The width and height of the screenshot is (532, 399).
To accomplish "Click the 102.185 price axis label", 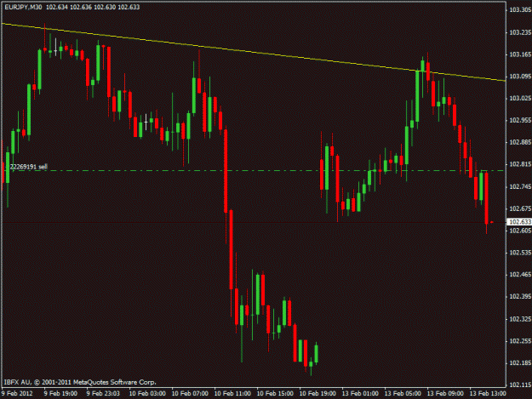I will click(x=520, y=363).
